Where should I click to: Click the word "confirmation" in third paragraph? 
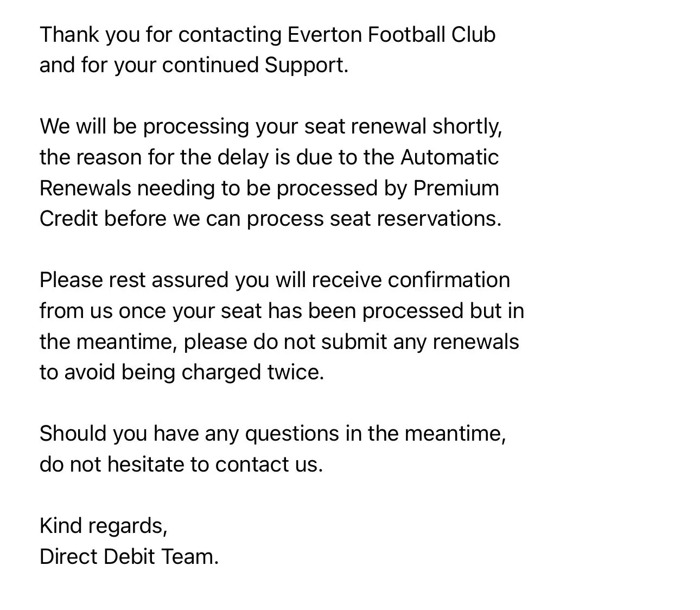pyautogui.click(x=449, y=280)
